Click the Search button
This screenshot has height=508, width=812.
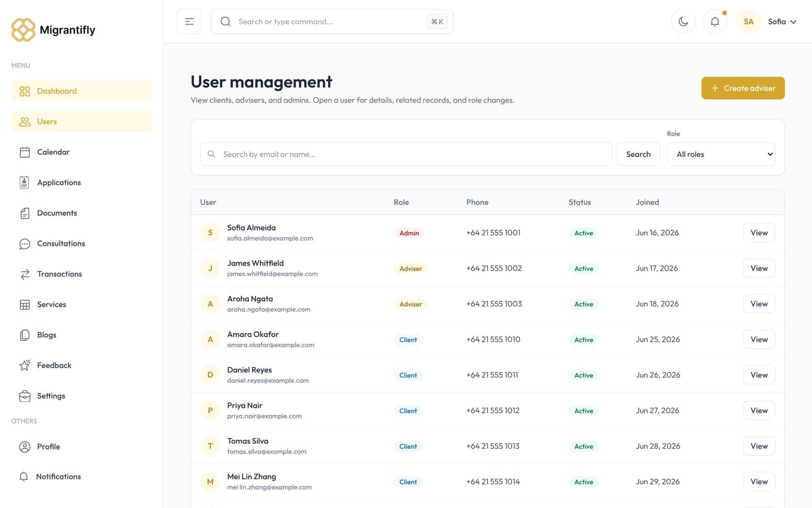(638, 154)
